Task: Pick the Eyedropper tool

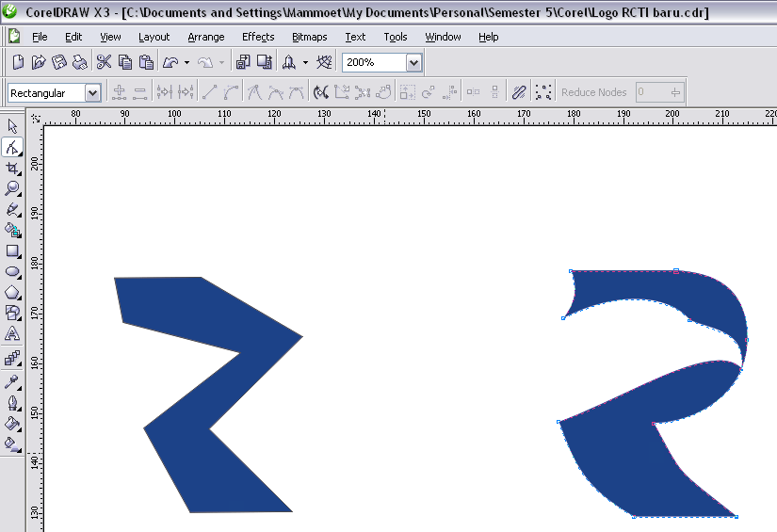Action: point(12,382)
